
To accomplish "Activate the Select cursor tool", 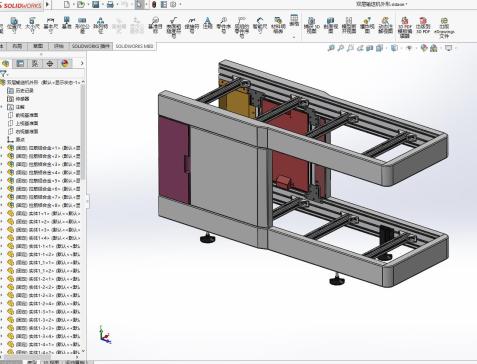I will pyautogui.click(x=139, y=5).
